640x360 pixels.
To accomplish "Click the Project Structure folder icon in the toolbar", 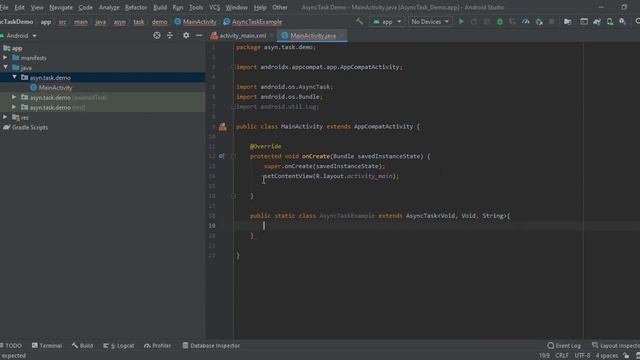I will pyautogui.click(x=568, y=22).
